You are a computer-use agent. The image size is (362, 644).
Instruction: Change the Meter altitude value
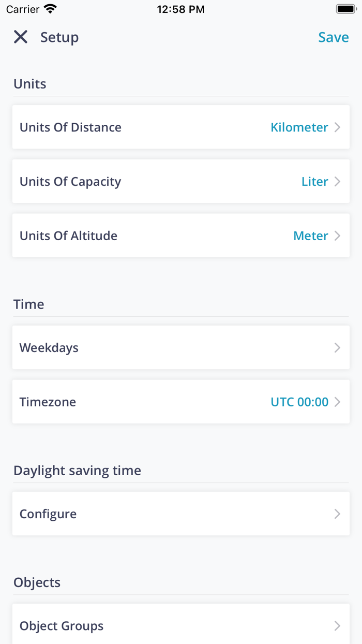tap(310, 236)
